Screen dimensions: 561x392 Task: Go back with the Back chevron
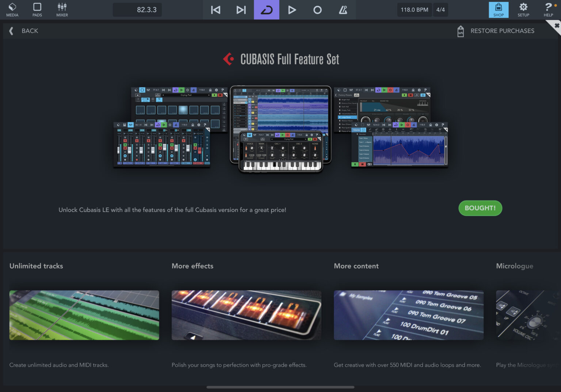[11, 31]
